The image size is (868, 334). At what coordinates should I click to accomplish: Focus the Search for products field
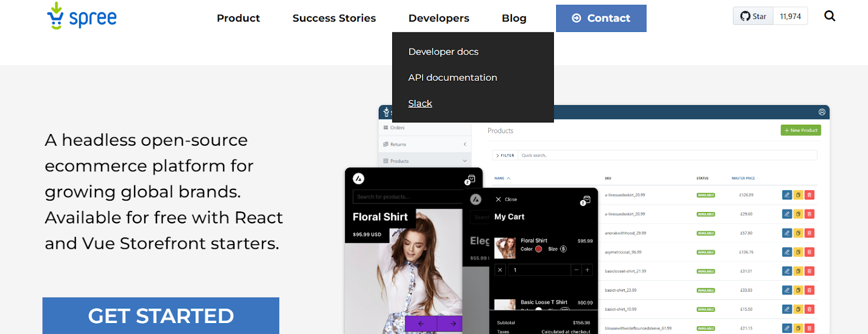coord(408,197)
